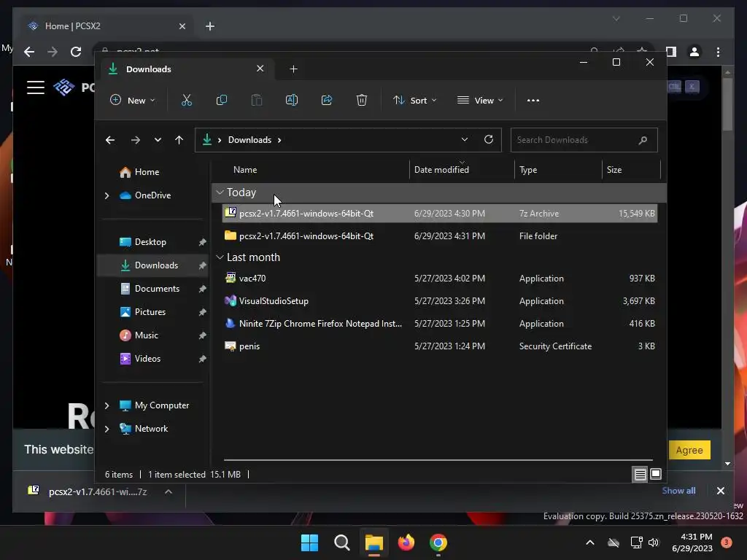
Task: Click the search magnifier in Search Downloads box
Action: coord(643,140)
